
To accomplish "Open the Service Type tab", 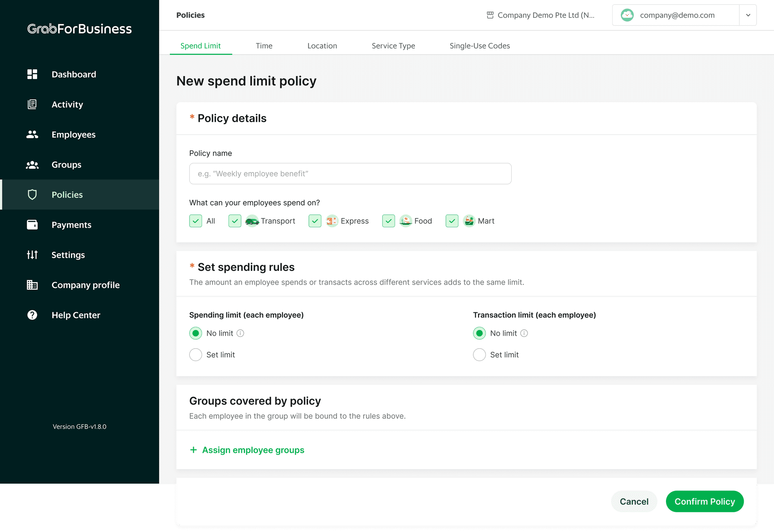I will 393,46.
